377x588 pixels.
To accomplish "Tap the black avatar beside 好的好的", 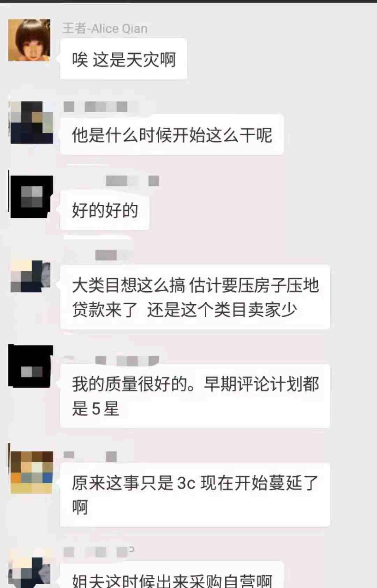I will 31,197.
